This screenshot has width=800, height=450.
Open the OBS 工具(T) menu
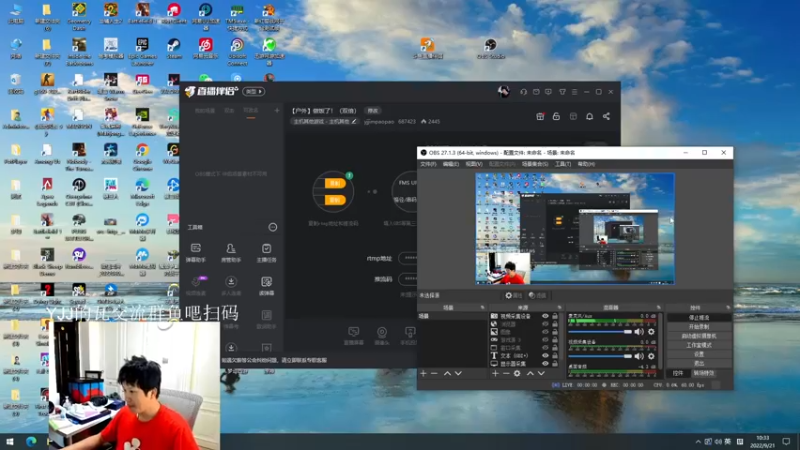tap(563, 164)
